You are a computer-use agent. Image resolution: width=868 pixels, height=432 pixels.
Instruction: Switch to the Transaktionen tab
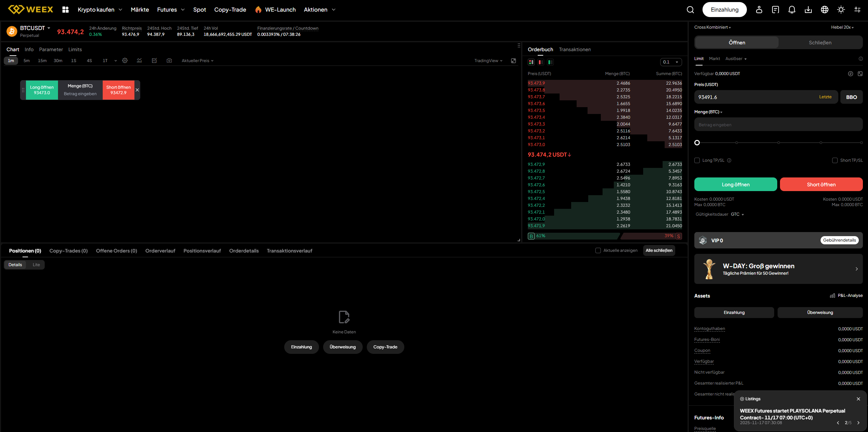click(575, 49)
